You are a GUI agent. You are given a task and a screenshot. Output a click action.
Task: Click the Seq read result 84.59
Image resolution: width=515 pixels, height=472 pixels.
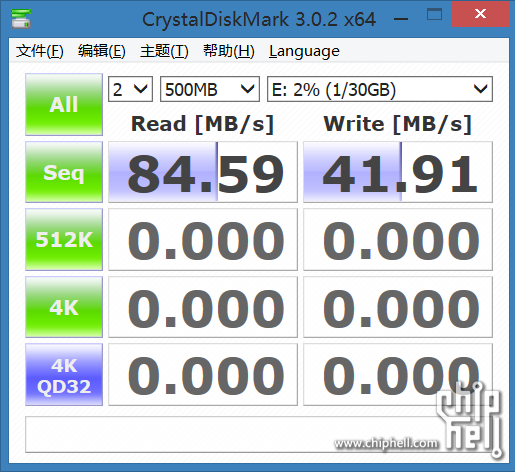[203, 172]
